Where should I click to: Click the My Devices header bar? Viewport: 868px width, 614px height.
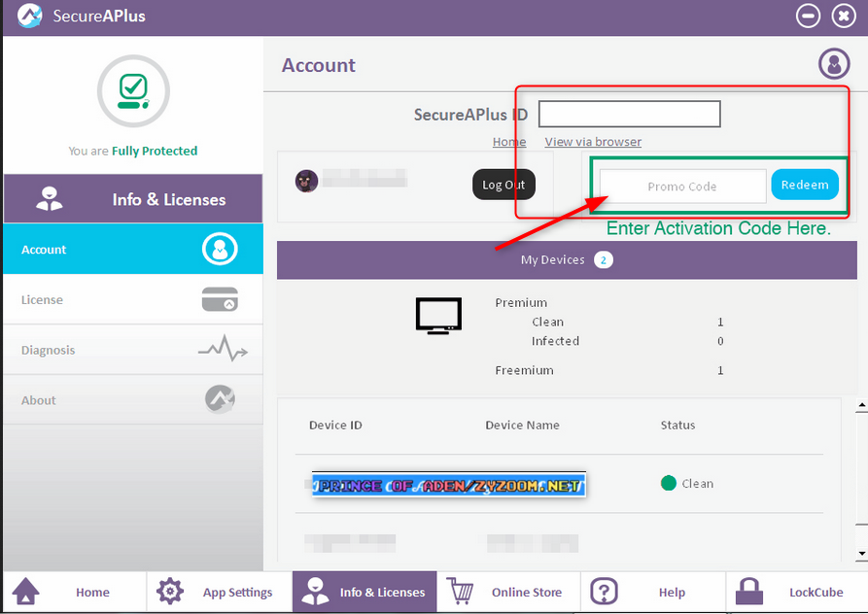(567, 259)
